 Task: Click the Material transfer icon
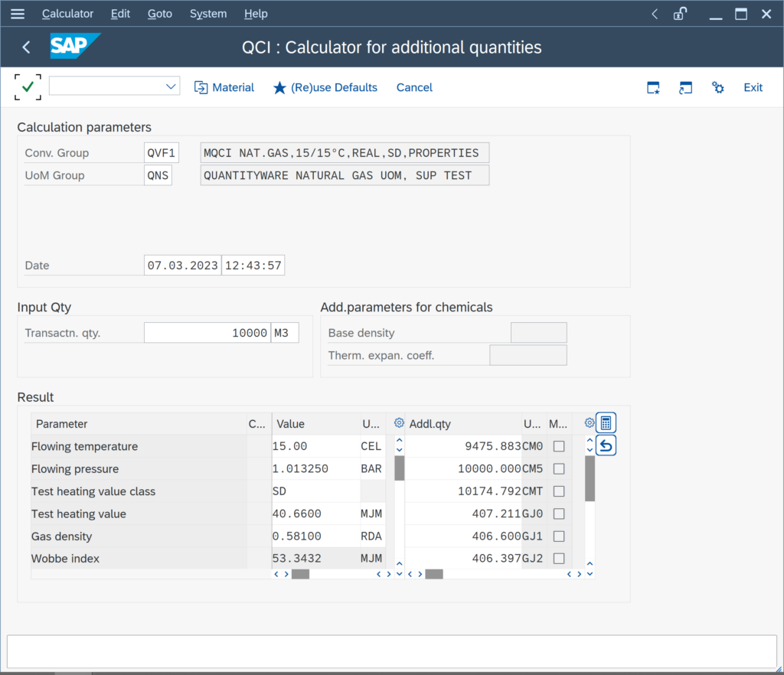click(201, 87)
